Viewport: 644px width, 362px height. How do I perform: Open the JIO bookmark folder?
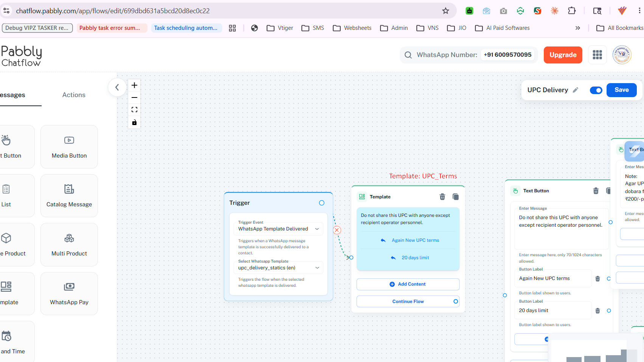457,28
